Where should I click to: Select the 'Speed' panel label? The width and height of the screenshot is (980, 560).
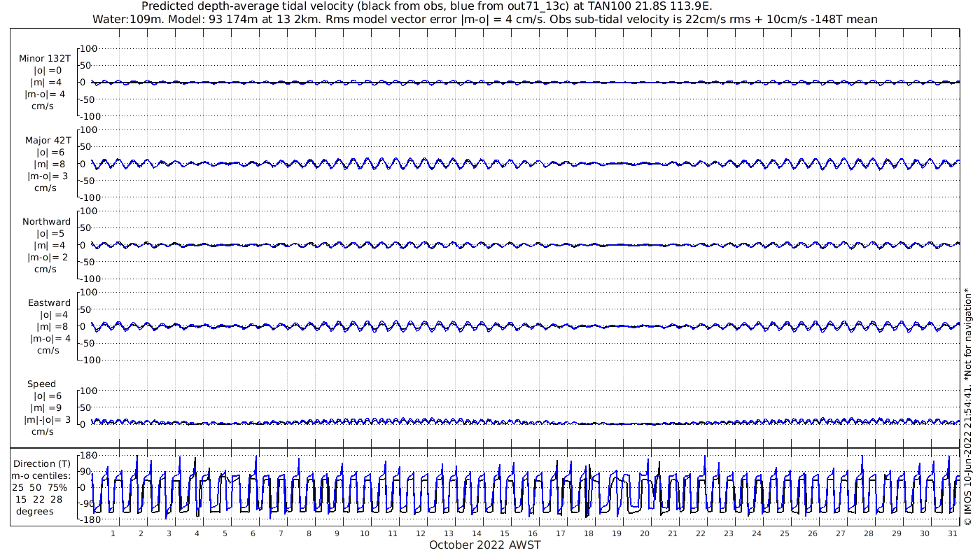click(42, 384)
